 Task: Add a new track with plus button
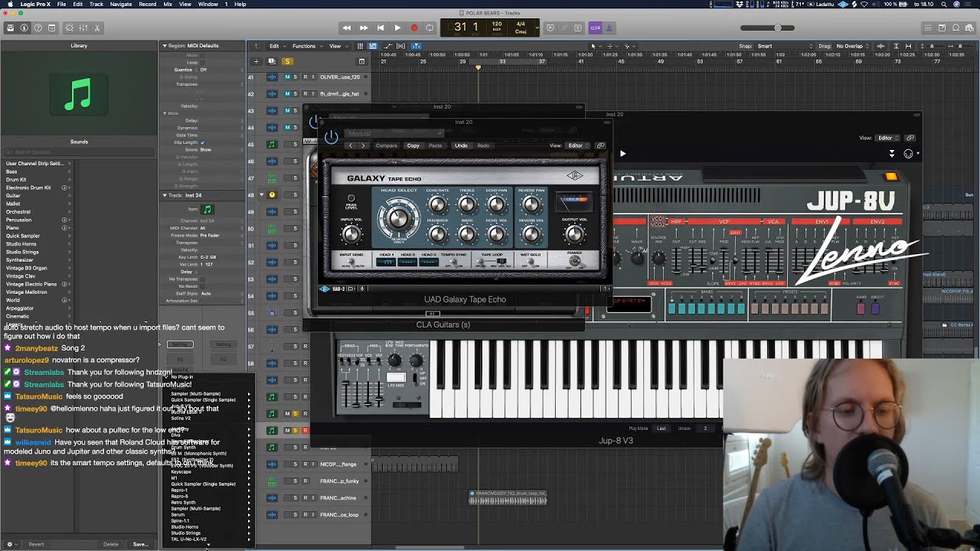pos(256,61)
